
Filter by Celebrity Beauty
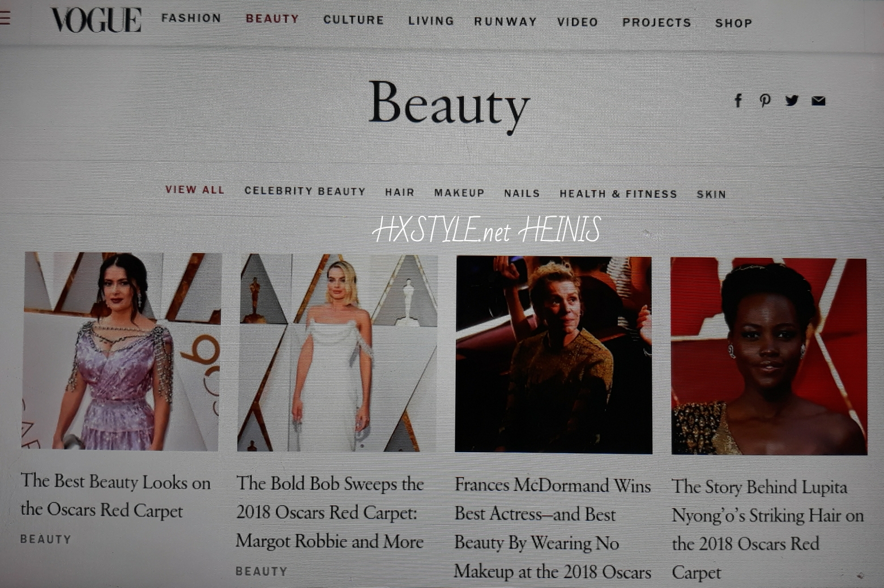305,191
